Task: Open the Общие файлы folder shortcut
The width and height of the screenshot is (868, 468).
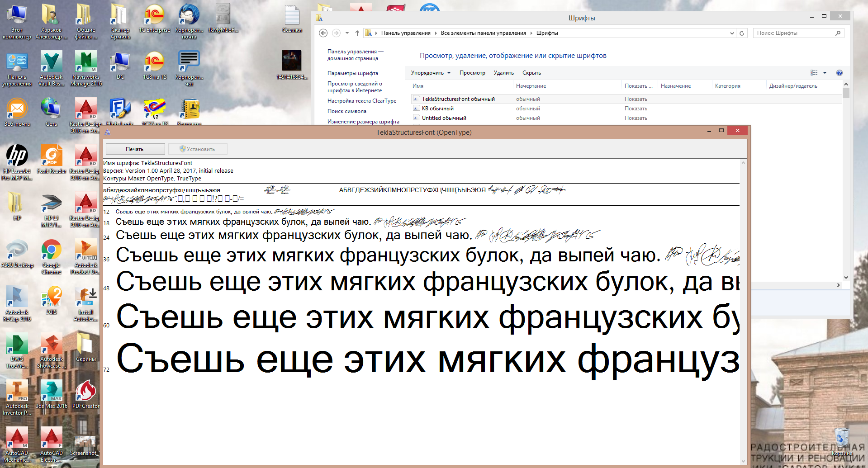Action: point(85,21)
